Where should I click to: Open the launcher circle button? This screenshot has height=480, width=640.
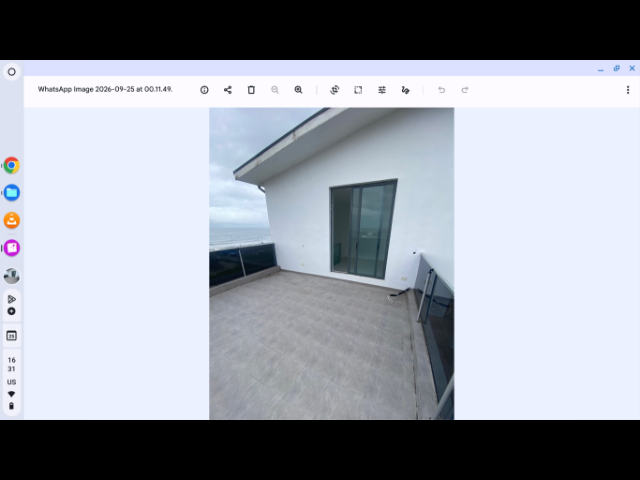coord(11,72)
